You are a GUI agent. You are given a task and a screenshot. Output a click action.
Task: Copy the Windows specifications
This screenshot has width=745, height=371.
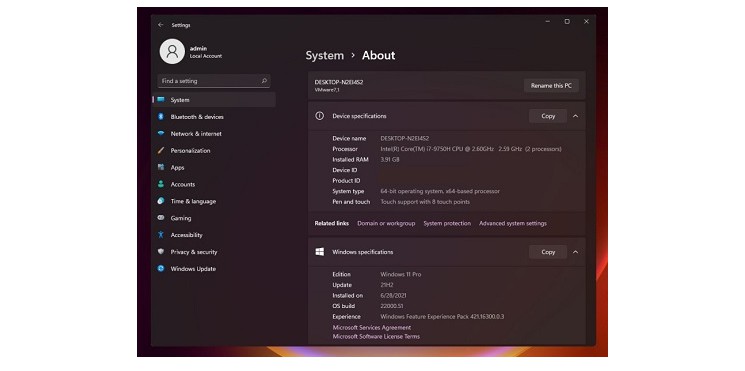(x=548, y=252)
